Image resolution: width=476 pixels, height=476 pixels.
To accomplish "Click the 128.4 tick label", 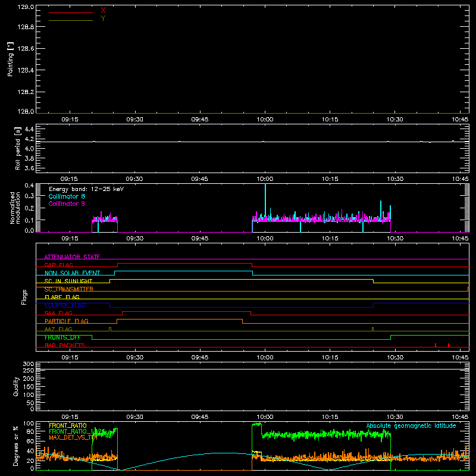I will [x=26, y=70].
